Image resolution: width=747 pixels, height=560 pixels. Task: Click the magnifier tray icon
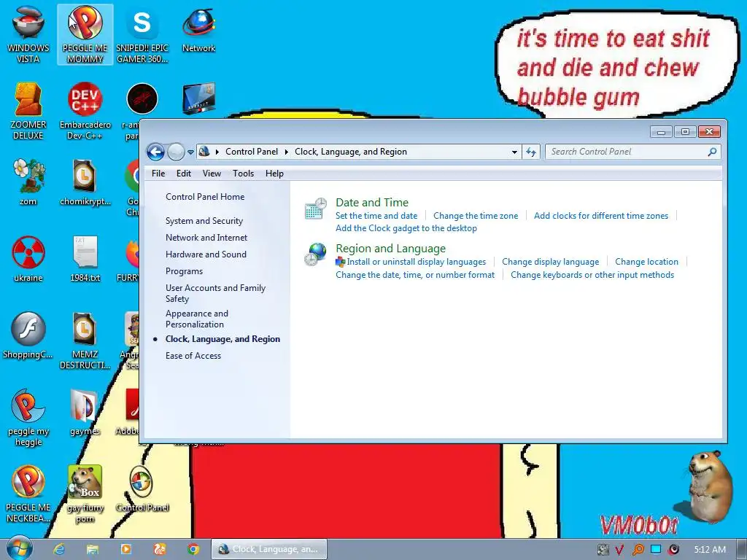pos(638,550)
